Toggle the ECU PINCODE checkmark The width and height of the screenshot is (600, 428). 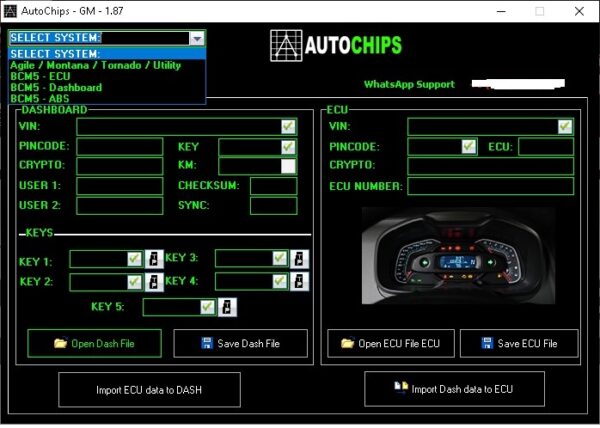[x=469, y=146]
